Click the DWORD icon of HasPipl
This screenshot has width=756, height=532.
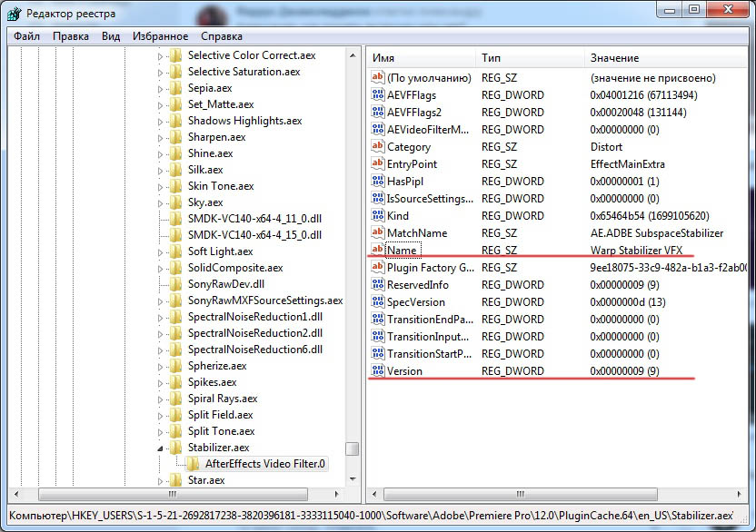pos(377,182)
